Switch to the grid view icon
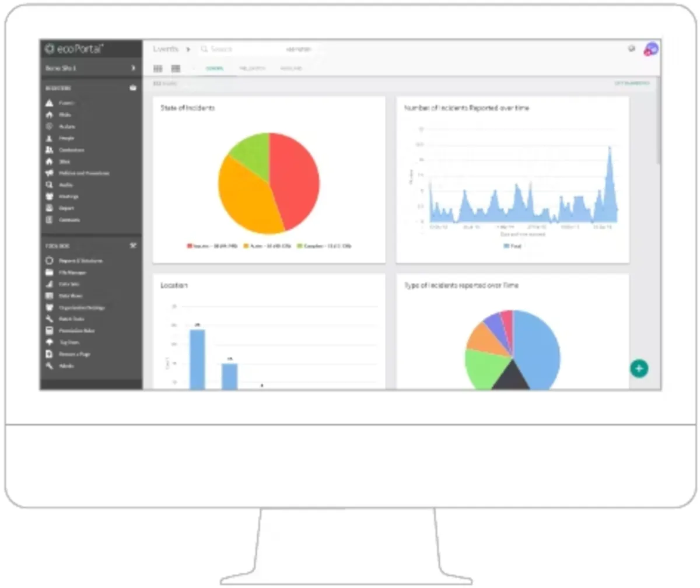The width and height of the screenshot is (700, 588). [157, 69]
